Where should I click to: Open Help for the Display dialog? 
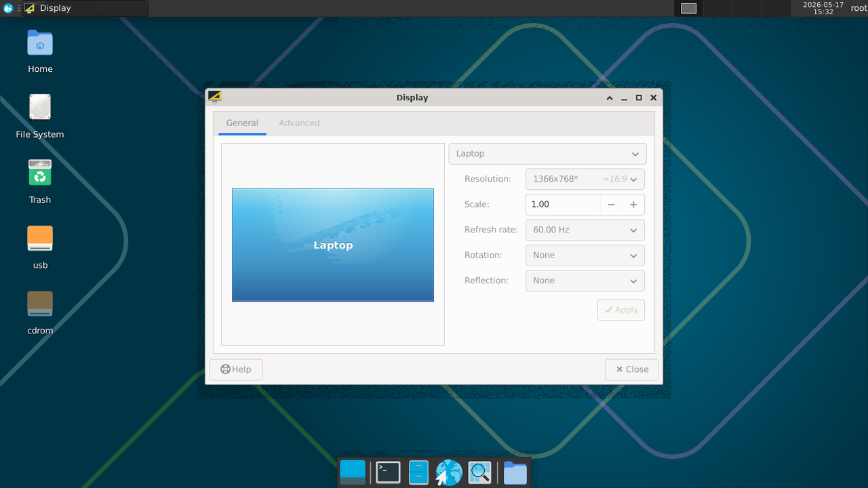[236, 369]
